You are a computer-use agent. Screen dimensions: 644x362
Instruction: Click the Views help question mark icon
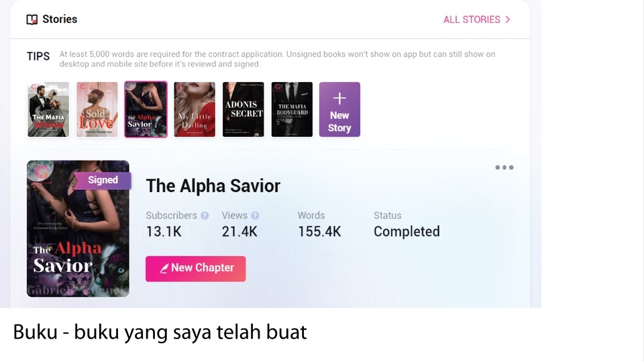click(255, 216)
